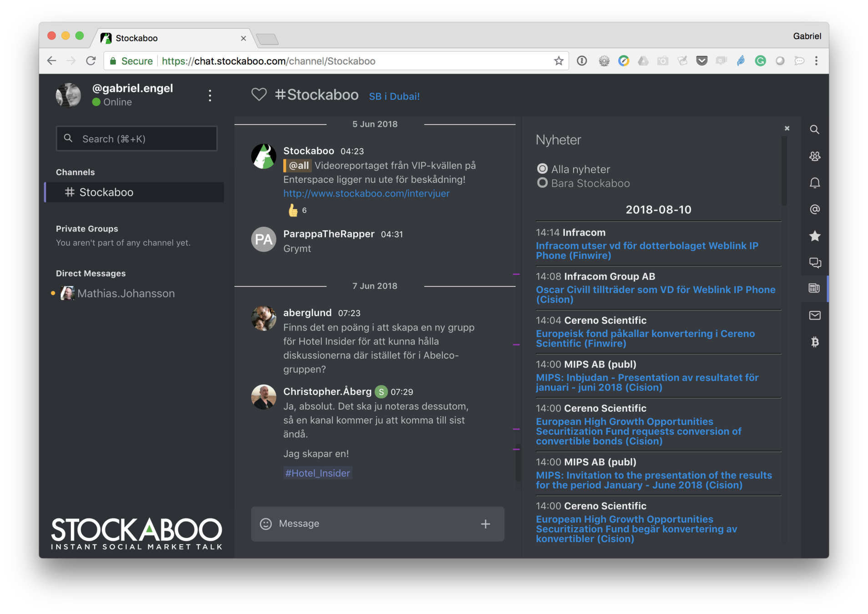
Task: Open 'MIPS: Inbjudan - Presentation' news link
Action: click(x=647, y=382)
